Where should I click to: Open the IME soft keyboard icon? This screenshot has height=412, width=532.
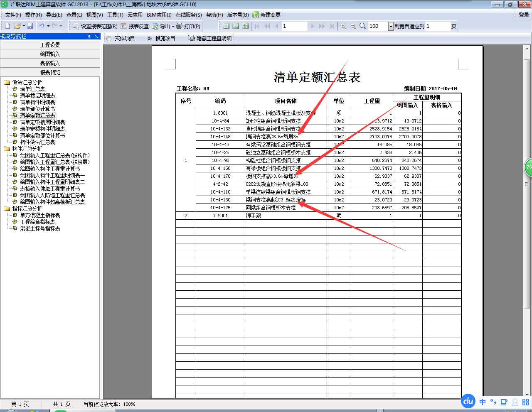coord(504,402)
